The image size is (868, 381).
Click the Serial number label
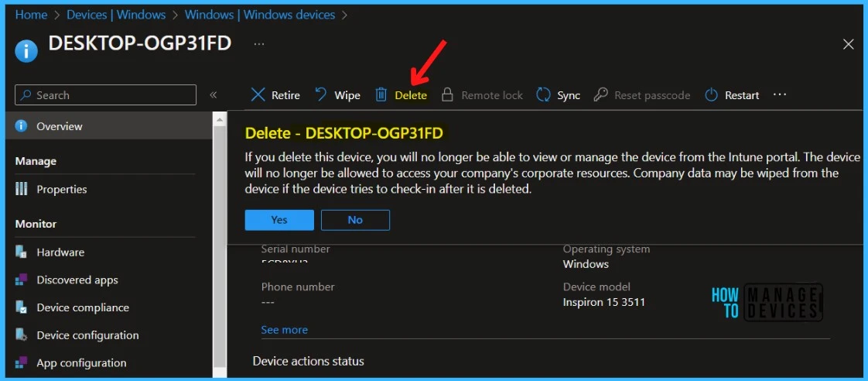point(296,249)
